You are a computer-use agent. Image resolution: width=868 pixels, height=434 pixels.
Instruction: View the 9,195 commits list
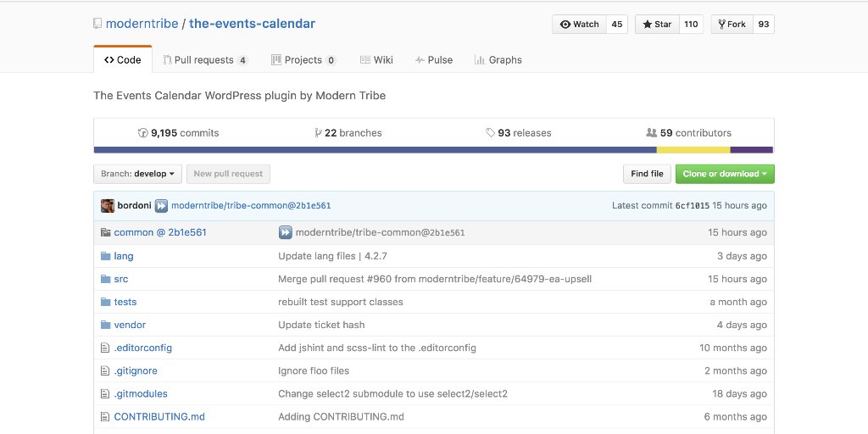pyautogui.click(x=178, y=133)
